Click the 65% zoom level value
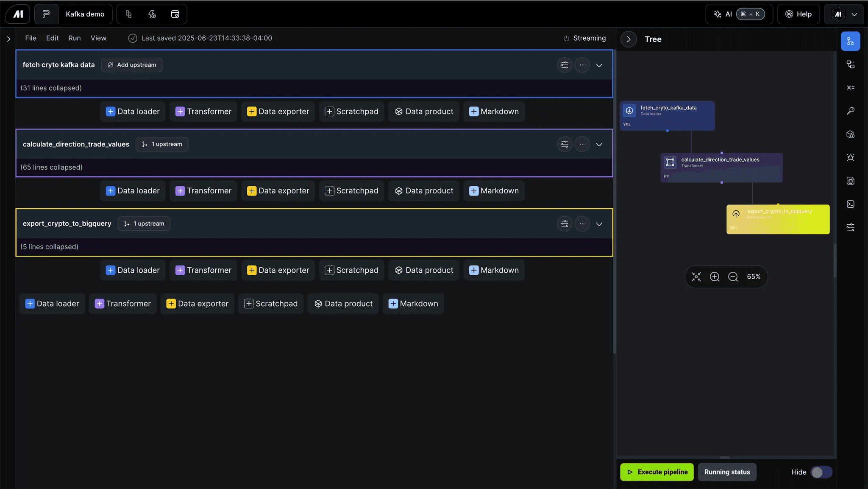 (754, 277)
